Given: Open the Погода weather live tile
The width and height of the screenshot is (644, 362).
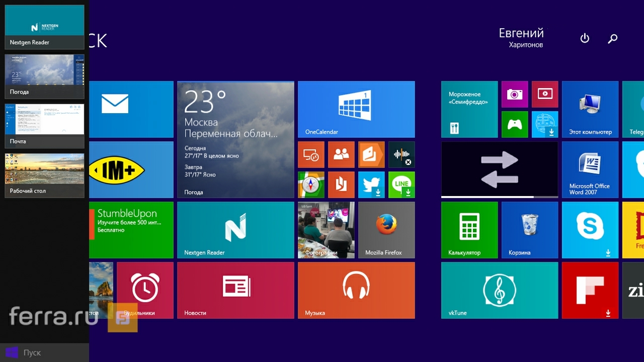Looking at the screenshot, I should tap(235, 139).
